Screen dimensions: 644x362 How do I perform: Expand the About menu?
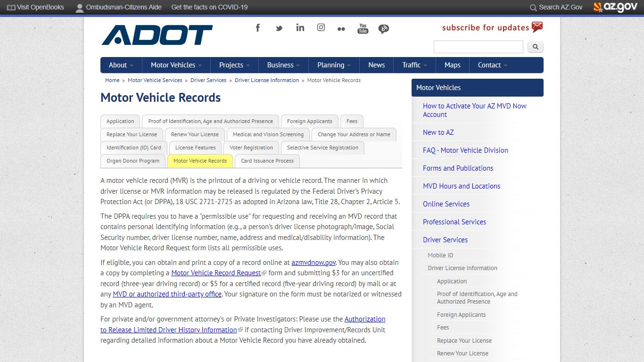(x=121, y=65)
